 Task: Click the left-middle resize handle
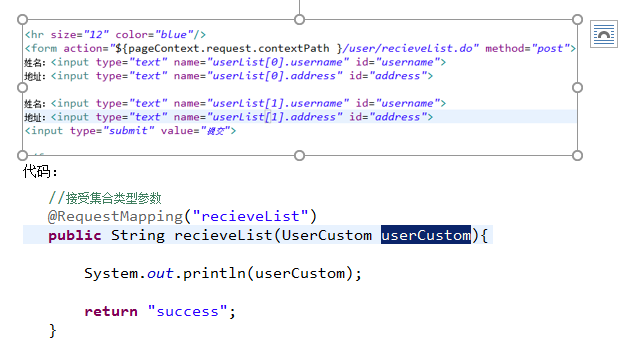click(x=22, y=88)
